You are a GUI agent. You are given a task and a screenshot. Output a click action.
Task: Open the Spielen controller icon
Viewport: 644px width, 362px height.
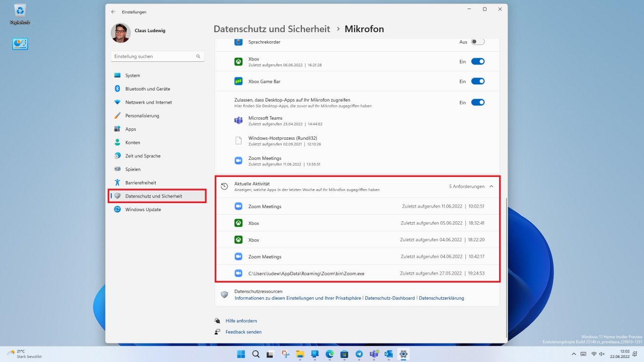coord(117,169)
